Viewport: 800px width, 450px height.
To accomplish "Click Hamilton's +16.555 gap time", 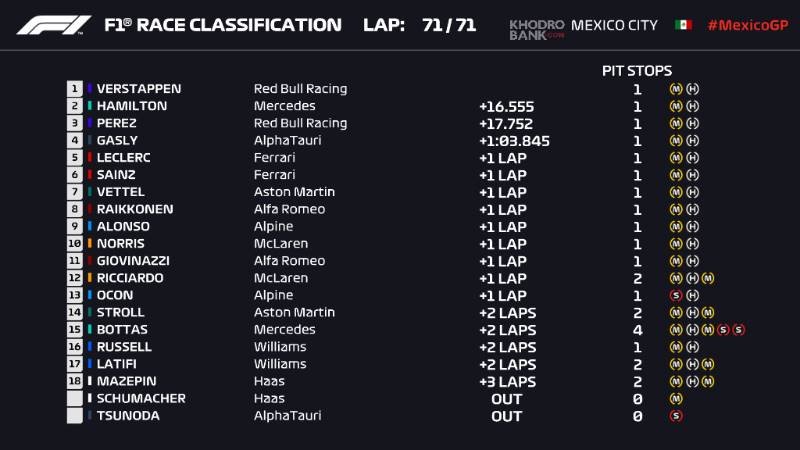I will pos(506,107).
